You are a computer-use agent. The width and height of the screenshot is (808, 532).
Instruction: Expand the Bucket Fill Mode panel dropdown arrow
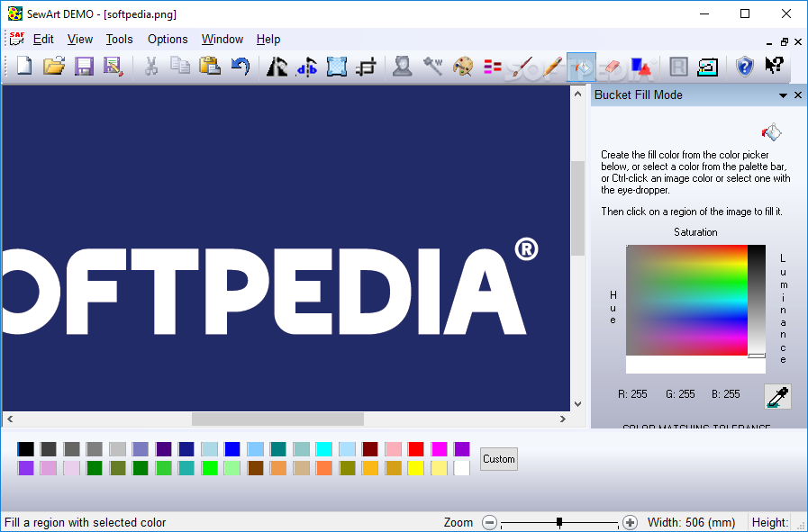point(783,95)
